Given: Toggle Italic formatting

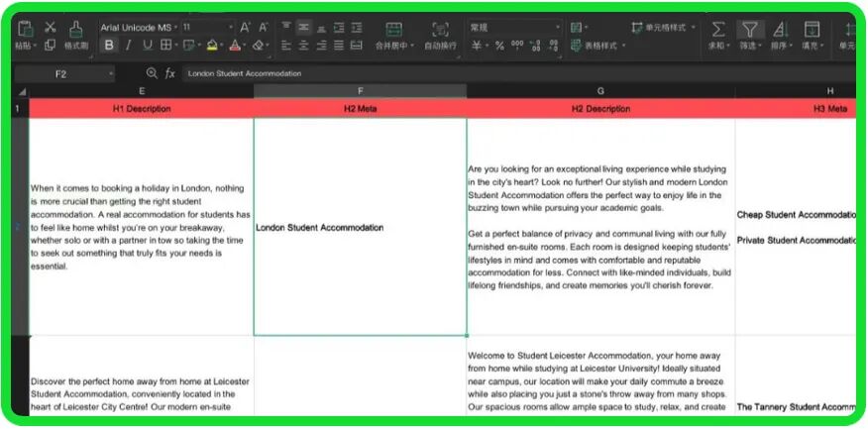Looking at the screenshot, I should [x=128, y=46].
